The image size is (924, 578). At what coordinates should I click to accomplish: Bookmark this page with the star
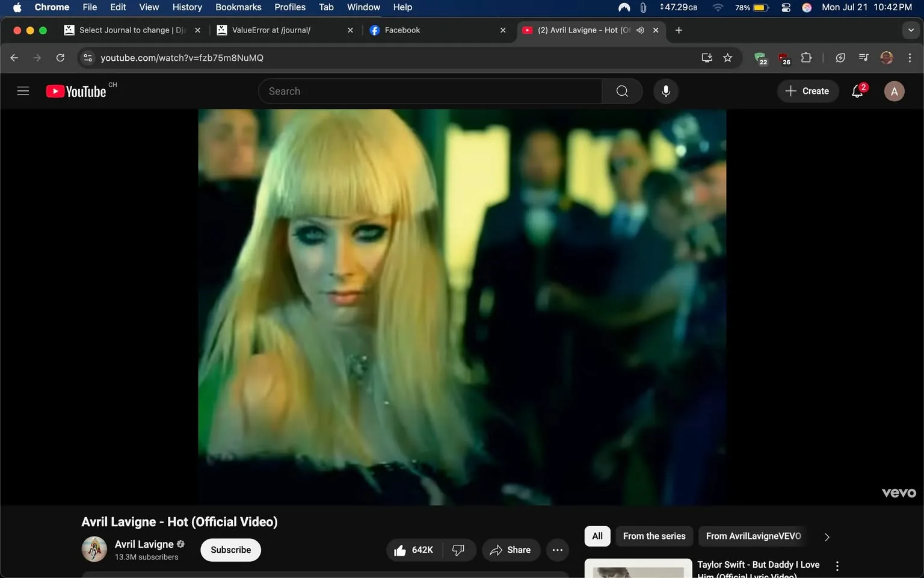(728, 58)
